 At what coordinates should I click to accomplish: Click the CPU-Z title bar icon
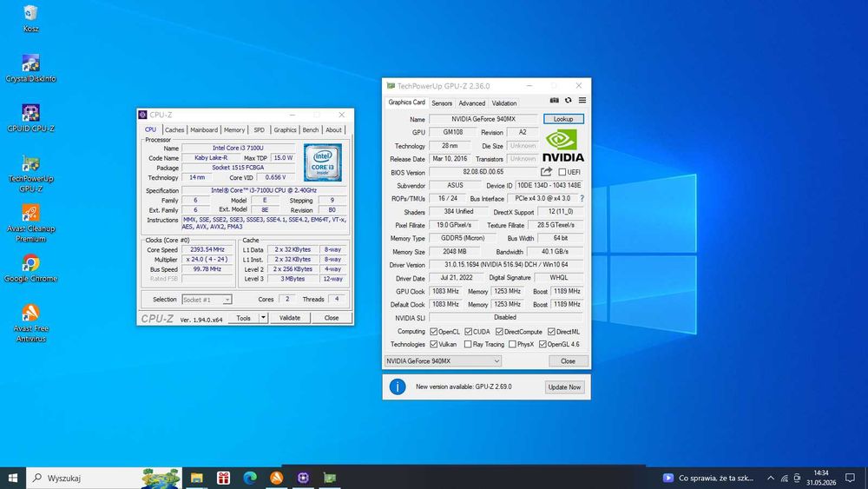tap(142, 115)
